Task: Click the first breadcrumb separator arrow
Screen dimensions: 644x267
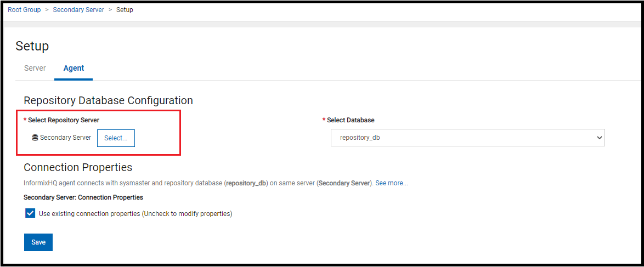Action: [47, 10]
